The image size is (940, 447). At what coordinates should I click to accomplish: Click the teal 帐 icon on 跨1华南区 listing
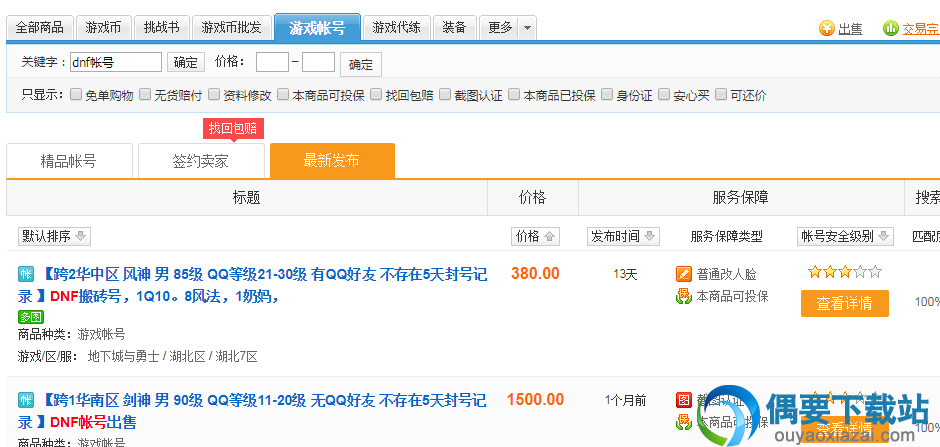pos(25,400)
